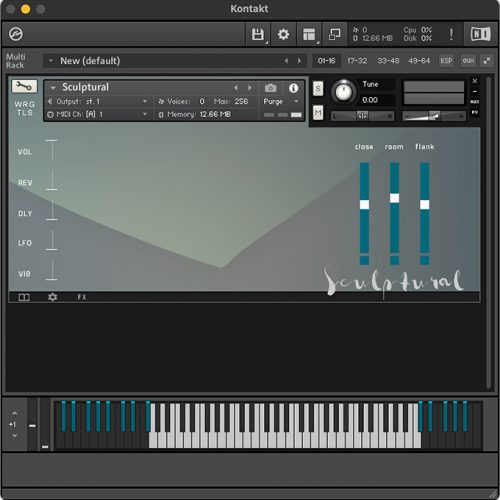Switch to 01-16 instrument page
The image size is (500, 500).
(326, 61)
